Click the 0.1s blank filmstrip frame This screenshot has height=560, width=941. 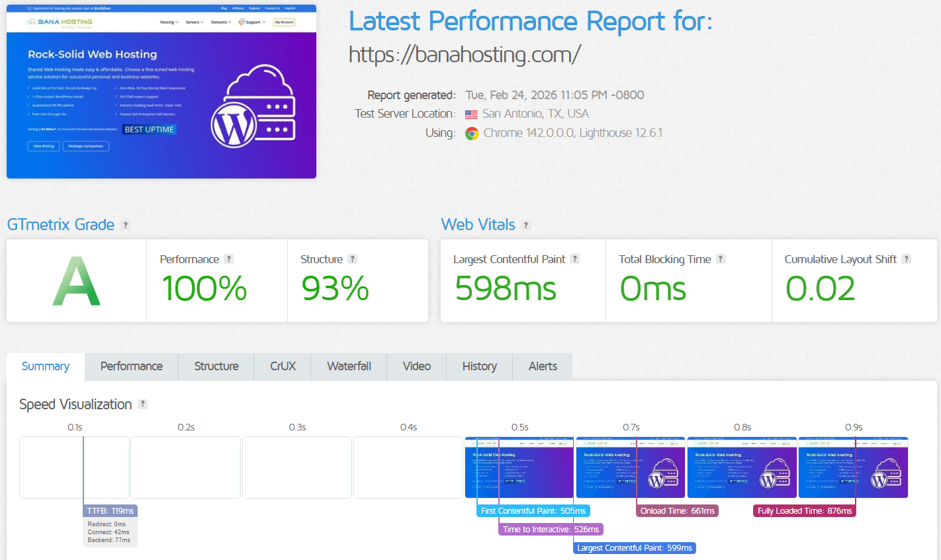coord(74,467)
